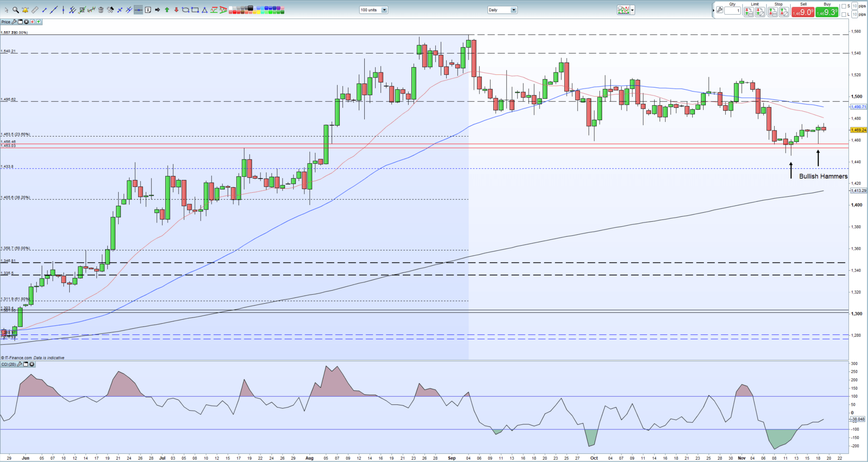Viewport: 868px width, 462px height.
Task: Click the -38.048 CCI value tag
Action: [x=858, y=419]
